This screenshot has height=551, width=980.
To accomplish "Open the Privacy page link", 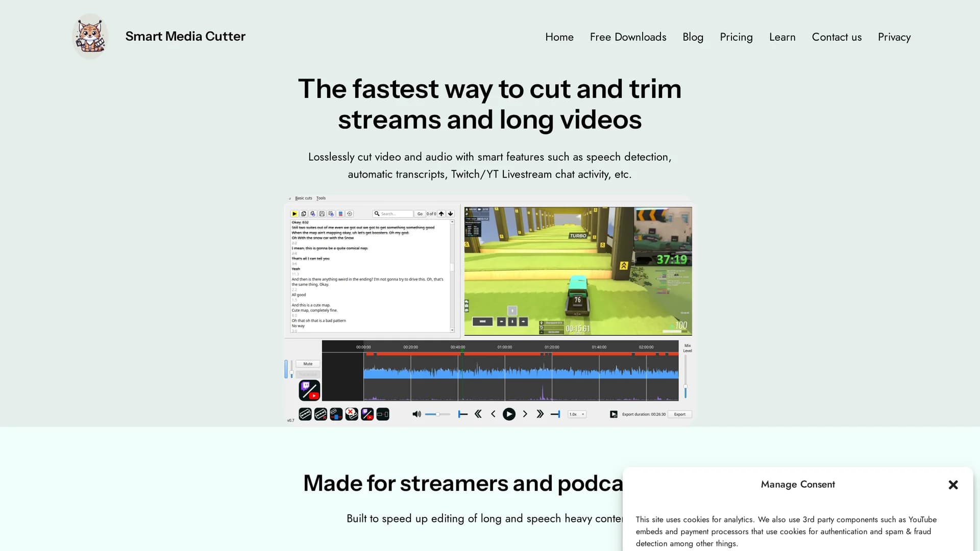I will point(894,37).
